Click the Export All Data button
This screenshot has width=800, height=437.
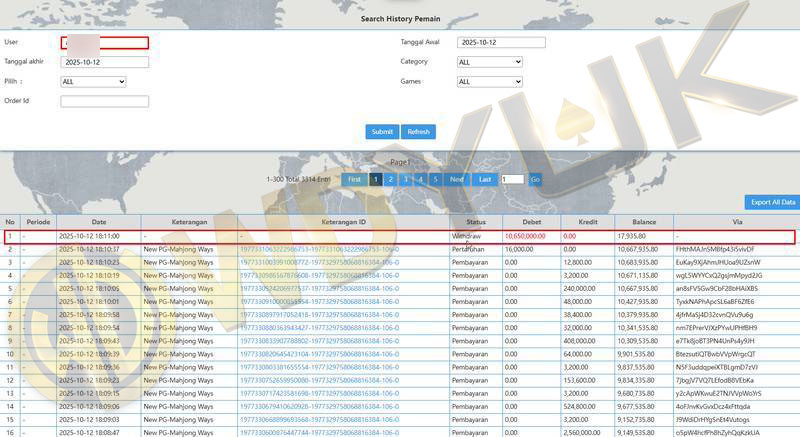click(x=772, y=202)
